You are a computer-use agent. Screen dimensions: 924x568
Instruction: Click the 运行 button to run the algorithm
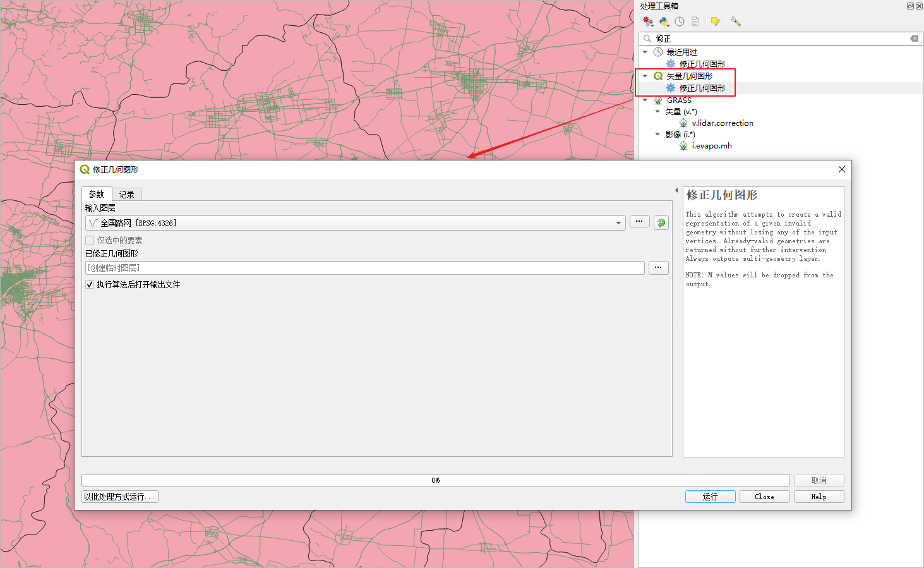(x=710, y=496)
